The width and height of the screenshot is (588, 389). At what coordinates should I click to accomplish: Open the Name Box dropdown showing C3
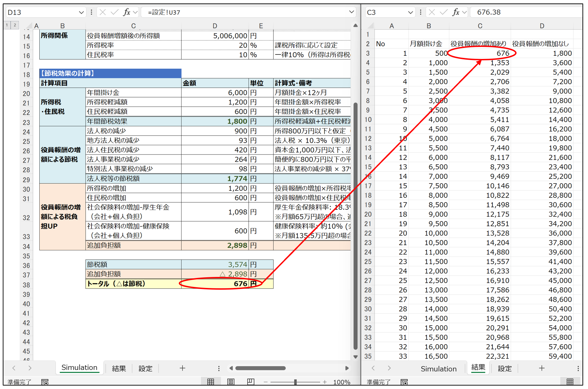click(x=410, y=12)
